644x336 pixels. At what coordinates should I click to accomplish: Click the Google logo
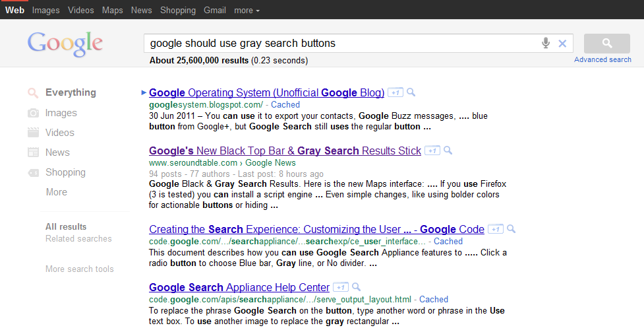pyautogui.click(x=65, y=44)
